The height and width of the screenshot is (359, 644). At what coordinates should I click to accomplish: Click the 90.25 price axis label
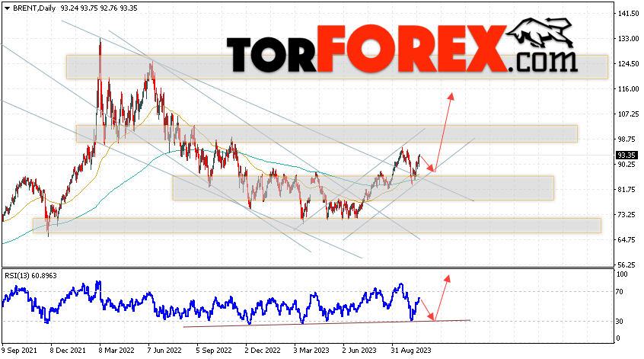(626, 164)
